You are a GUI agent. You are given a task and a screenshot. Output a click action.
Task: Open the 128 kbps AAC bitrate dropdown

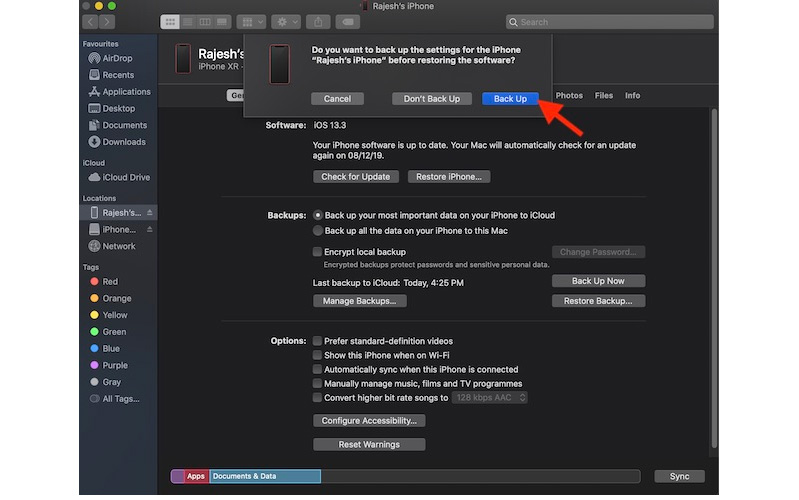pyautogui.click(x=489, y=398)
